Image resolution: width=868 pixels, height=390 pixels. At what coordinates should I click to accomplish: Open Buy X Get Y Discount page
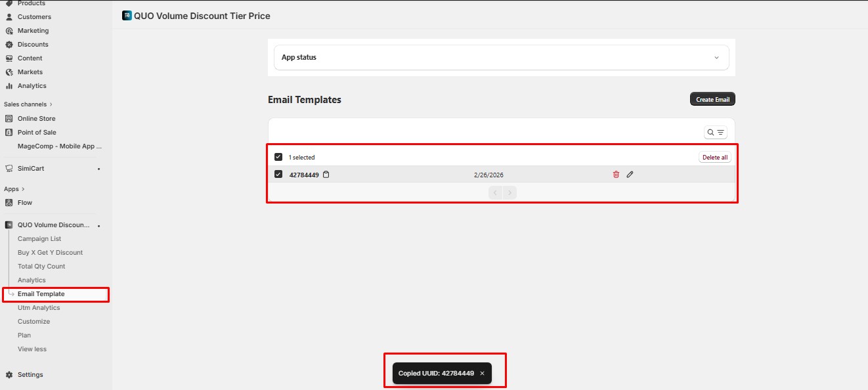coord(50,253)
